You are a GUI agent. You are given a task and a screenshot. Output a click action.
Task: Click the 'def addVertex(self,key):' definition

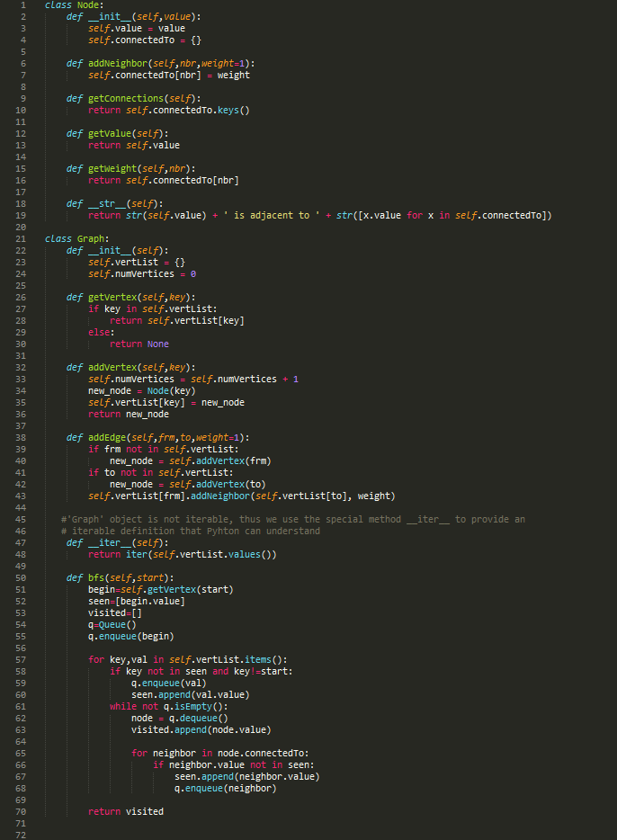(x=131, y=368)
